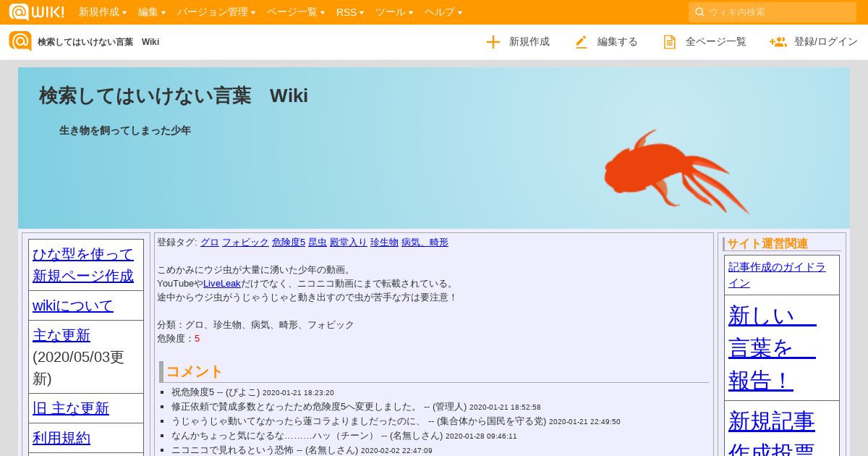Click the pencil icon for 編集する
868x456 pixels.
point(582,42)
